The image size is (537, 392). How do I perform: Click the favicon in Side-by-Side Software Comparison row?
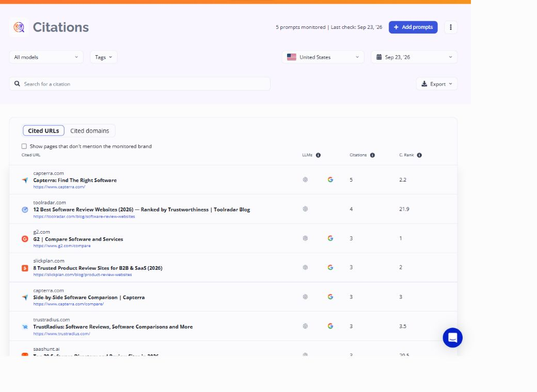pos(25,298)
